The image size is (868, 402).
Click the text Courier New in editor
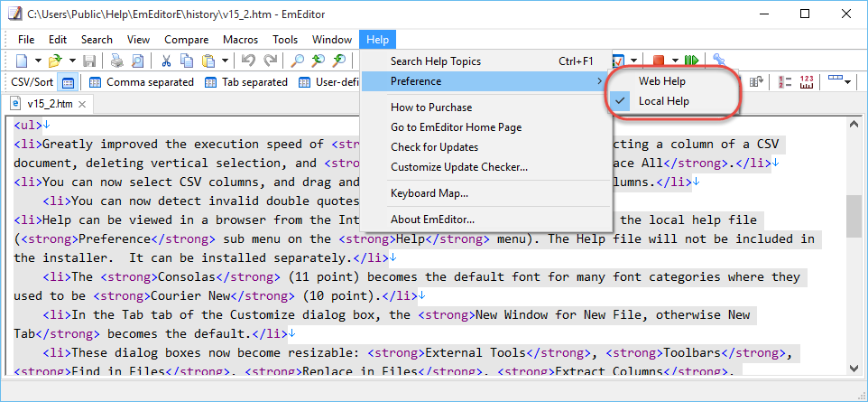[190, 295]
